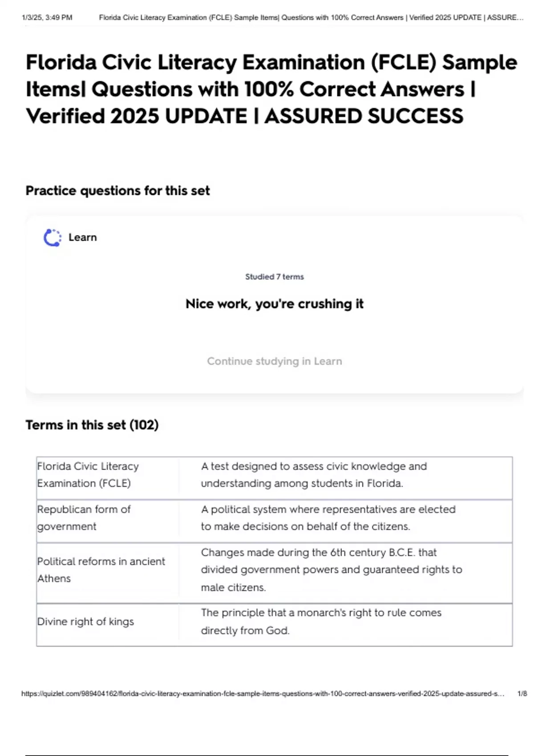Click the definition about a monarch's right to rule
Screen dimensions: 534x756
pos(321,622)
